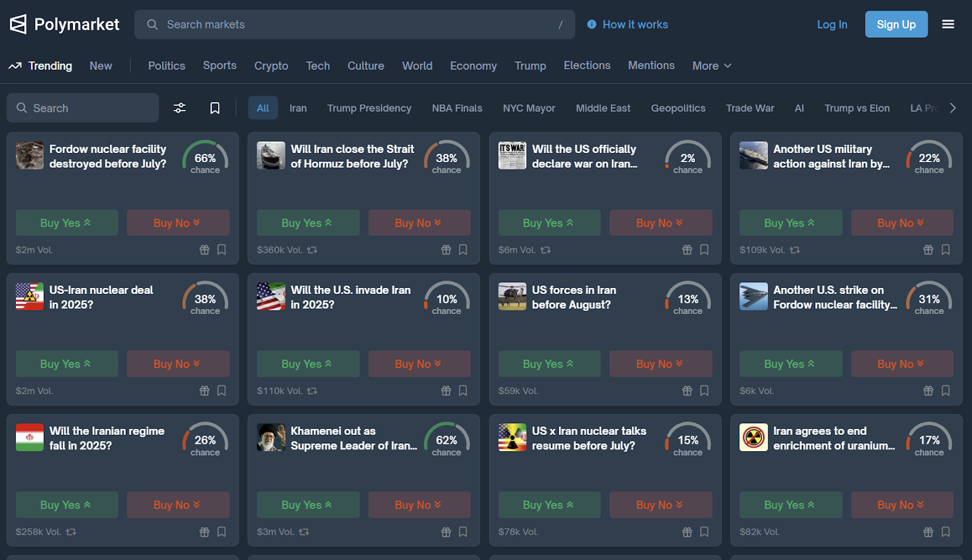The height and width of the screenshot is (560, 972).
Task: Bookmark the Strait of Hormuz market
Action: click(x=463, y=250)
